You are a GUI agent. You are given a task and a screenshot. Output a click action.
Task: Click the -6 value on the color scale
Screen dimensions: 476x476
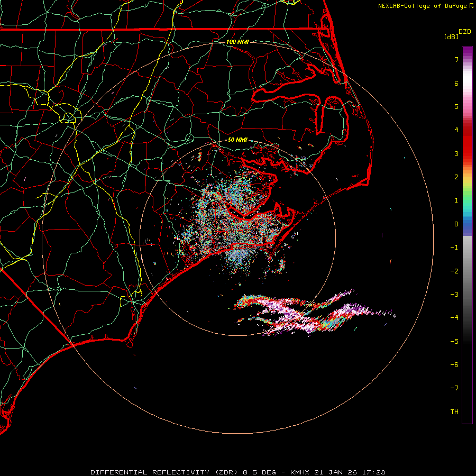[454, 365]
